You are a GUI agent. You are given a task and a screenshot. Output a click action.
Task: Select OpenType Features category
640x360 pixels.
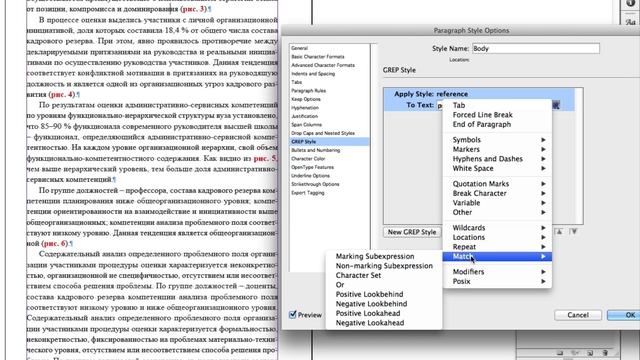pos(329,167)
